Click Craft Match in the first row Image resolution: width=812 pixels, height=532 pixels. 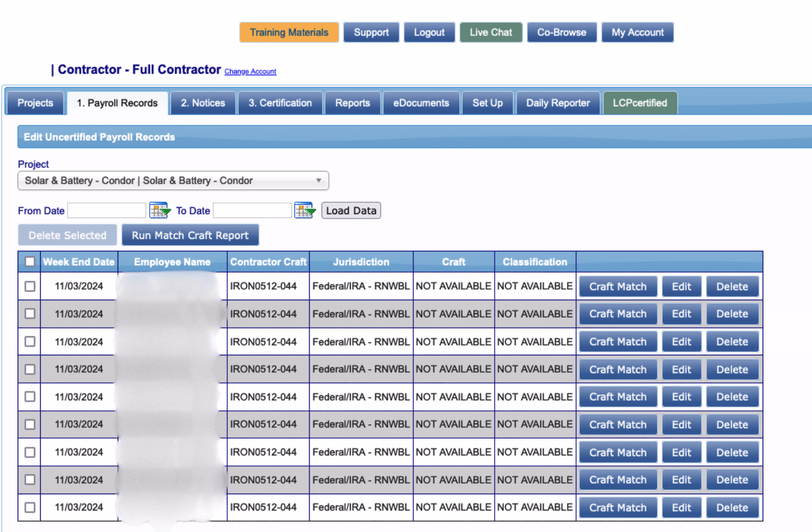pos(618,286)
